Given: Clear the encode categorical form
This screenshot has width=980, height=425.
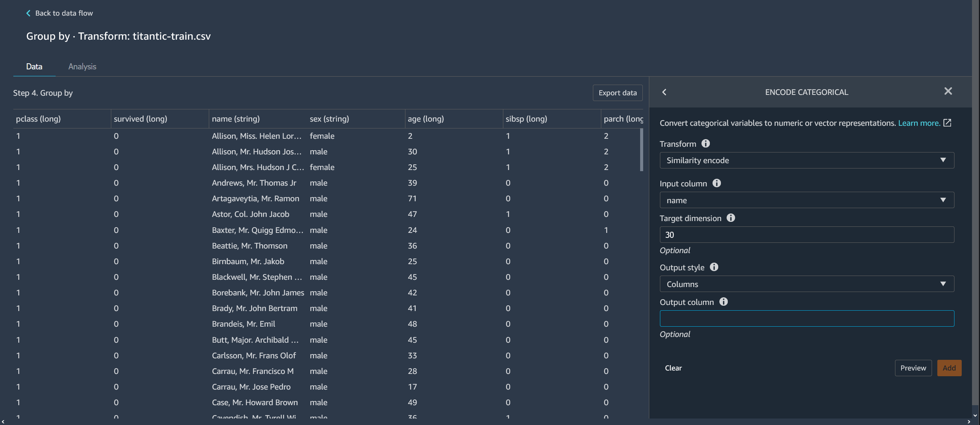Looking at the screenshot, I should click(673, 368).
